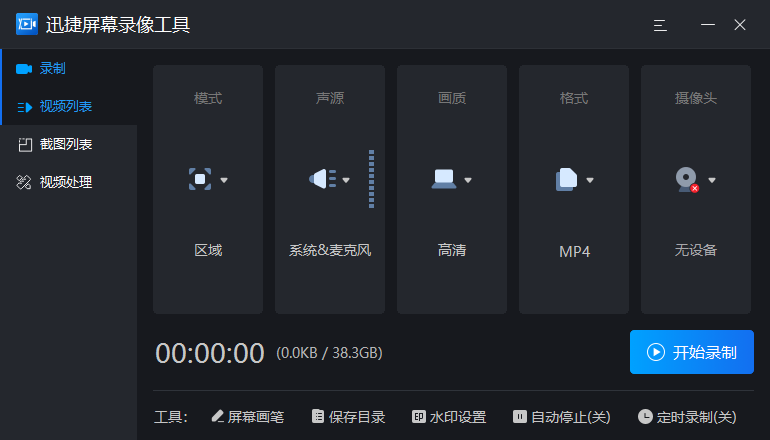Click the 模式 card heading
Viewport: 770px width, 440px height.
tap(208, 98)
